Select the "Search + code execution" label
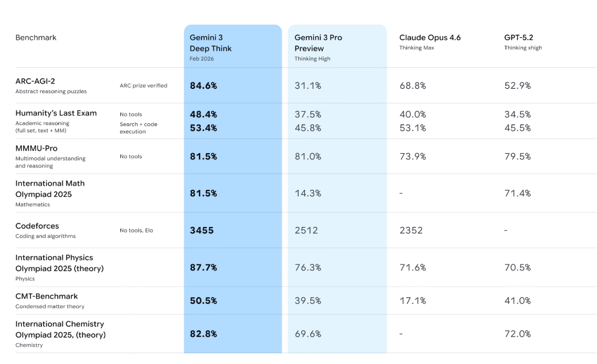 point(138,128)
